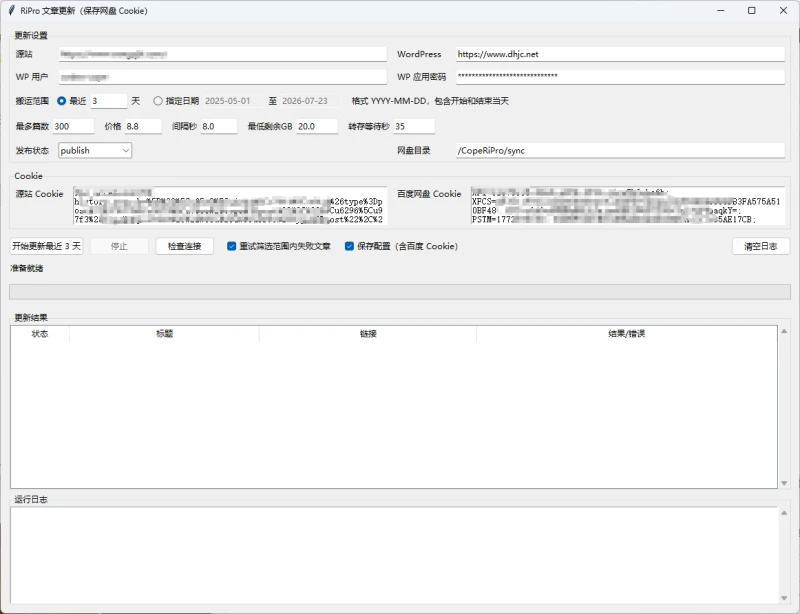The height and width of the screenshot is (614, 800).
Task: Click the 检查连接 button
Action: [185, 246]
